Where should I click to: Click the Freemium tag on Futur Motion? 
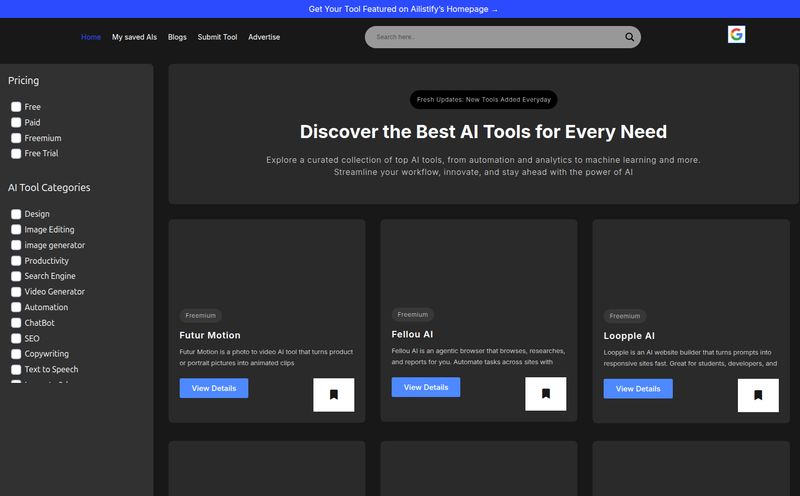[x=201, y=315]
